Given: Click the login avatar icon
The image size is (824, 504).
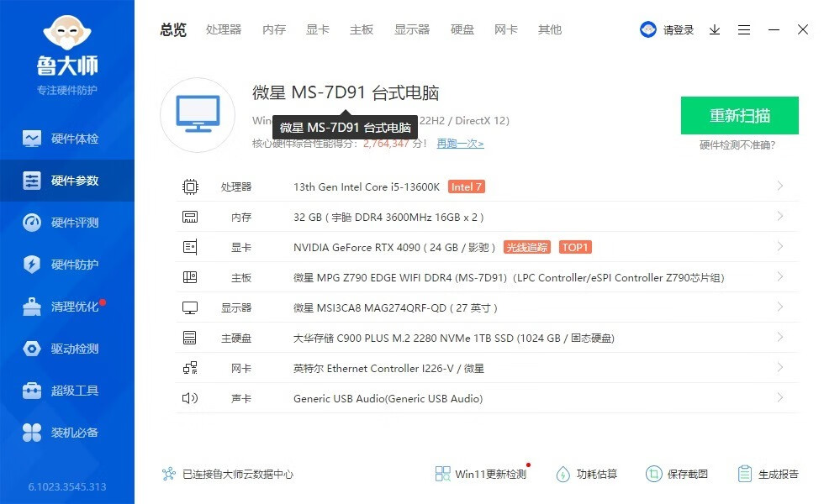Looking at the screenshot, I should pyautogui.click(x=648, y=29).
